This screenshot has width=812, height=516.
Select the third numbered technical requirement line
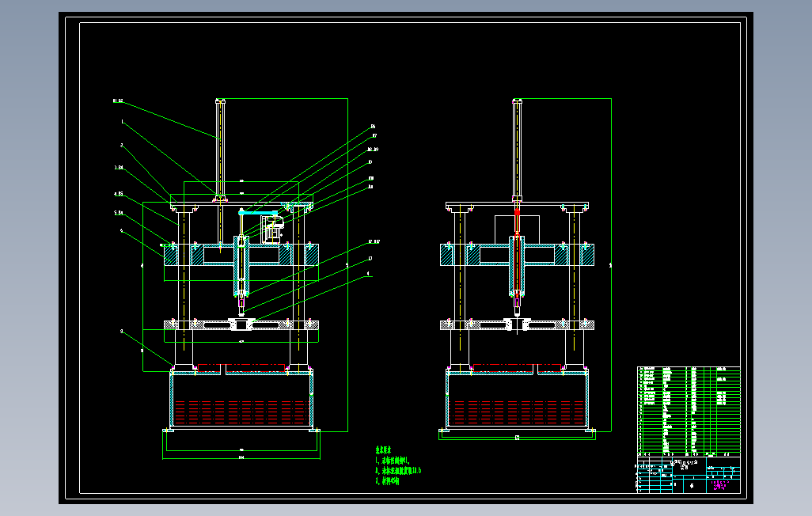(387, 480)
